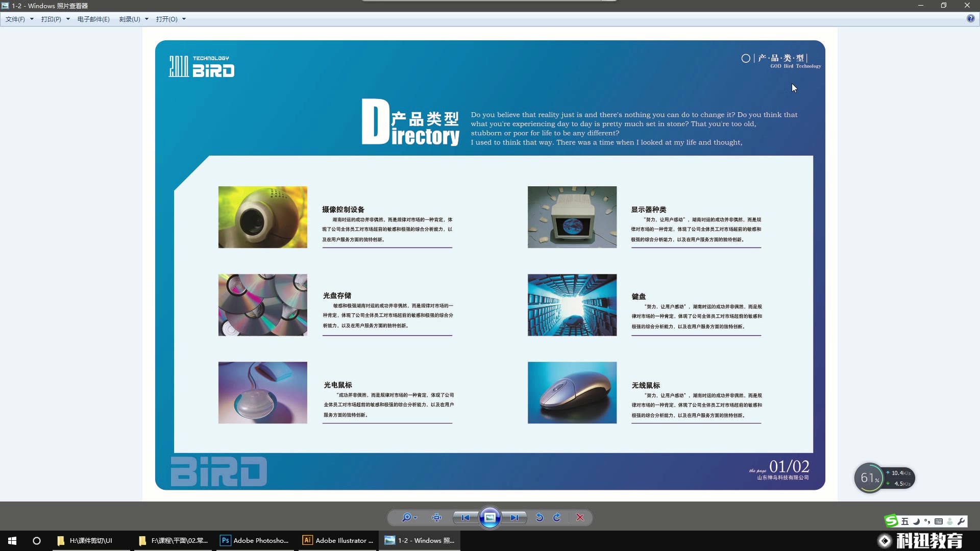Switch to Adobe Illustrator on the taskbar
The height and width of the screenshot is (551, 980).
click(338, 540)
